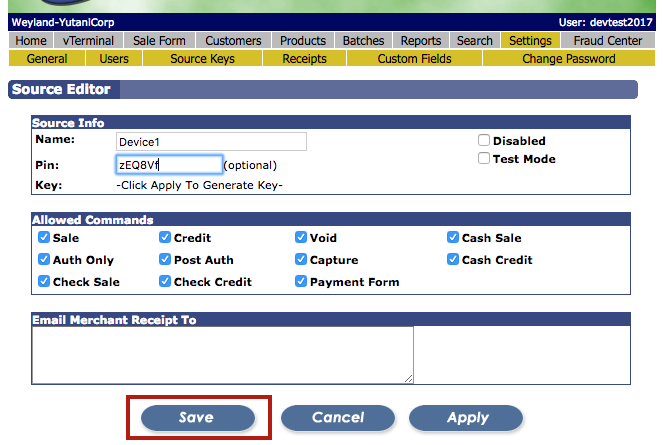Open the Change Password page
663x445 pixels.
(x=568, y=59)
